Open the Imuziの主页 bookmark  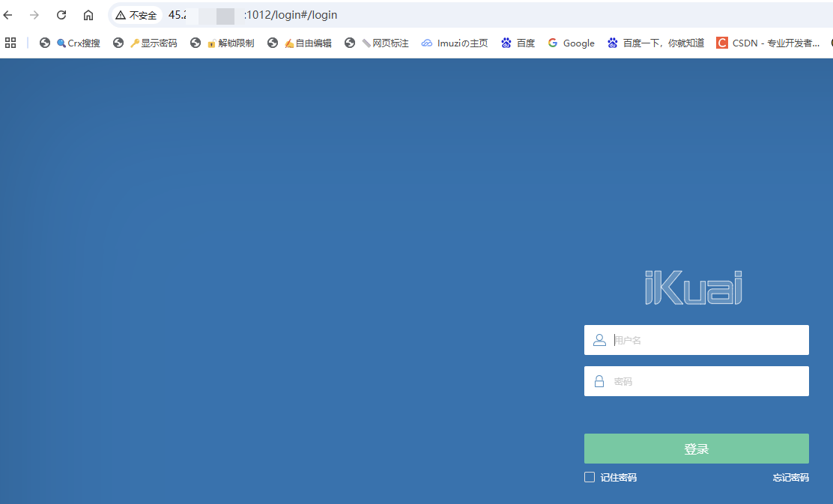[455, 43]
